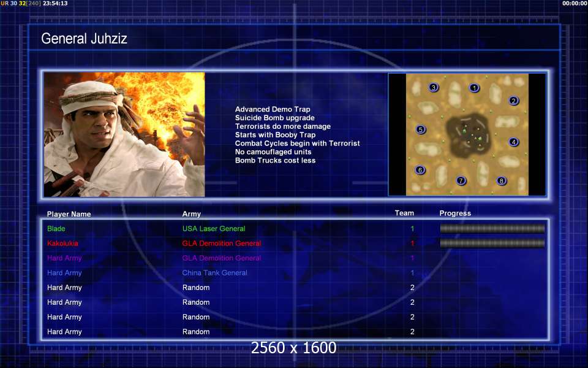
Task: Click China Tank General army entry
Action: tap(214, 272)
